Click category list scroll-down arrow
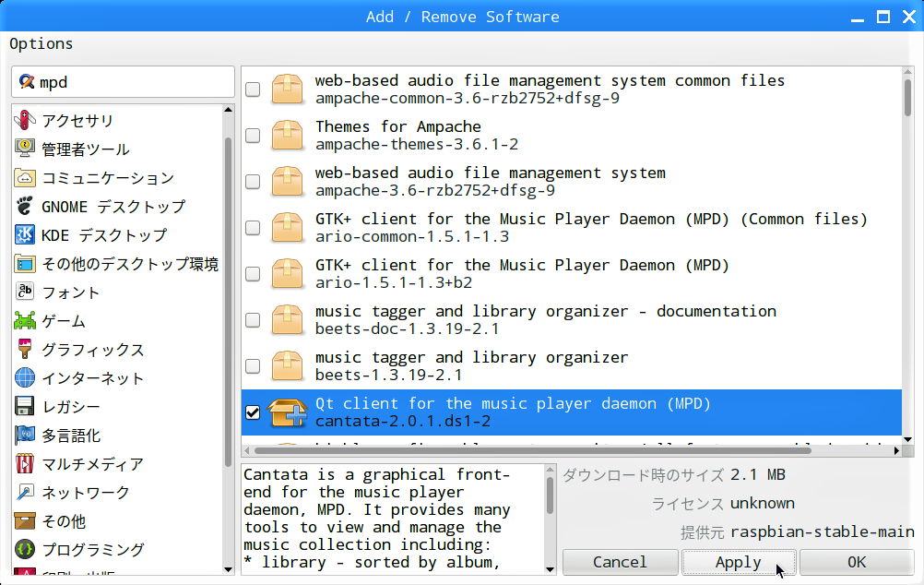 pos(228,569)
